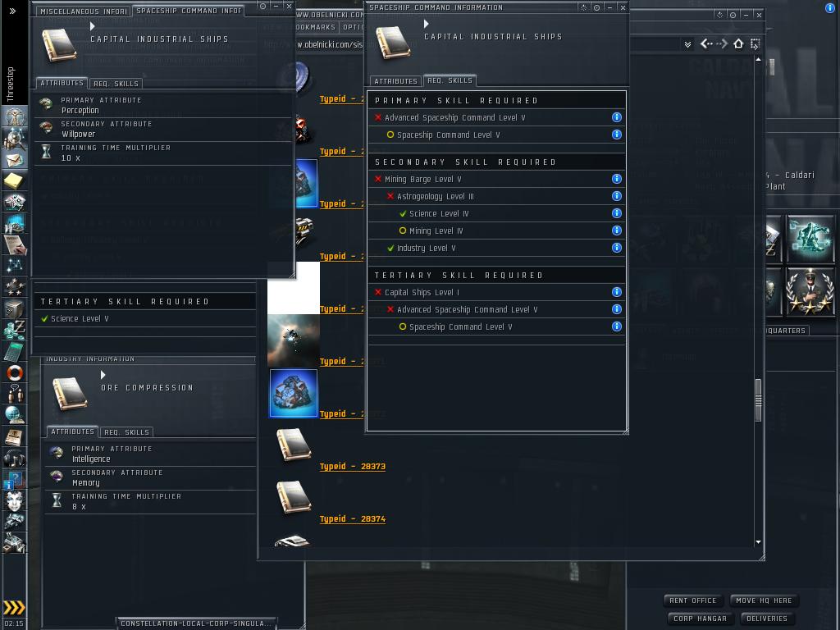The image size is (840, 630).
Task: Open the Assets cube icon in the sidebar
Action: (15, 308)
